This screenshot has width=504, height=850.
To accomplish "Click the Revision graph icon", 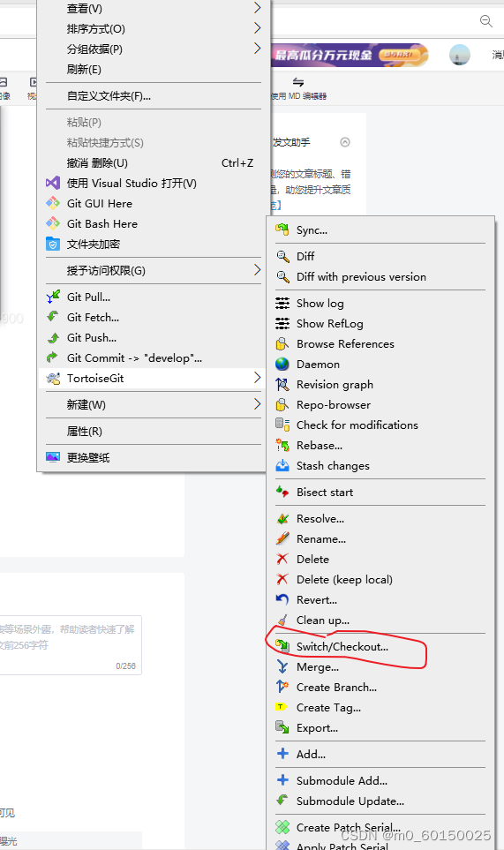I will (x=282, y=384).
